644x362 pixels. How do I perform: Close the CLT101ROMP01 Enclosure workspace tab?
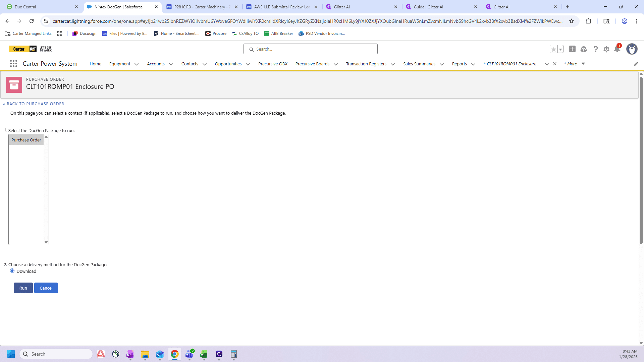555,64
